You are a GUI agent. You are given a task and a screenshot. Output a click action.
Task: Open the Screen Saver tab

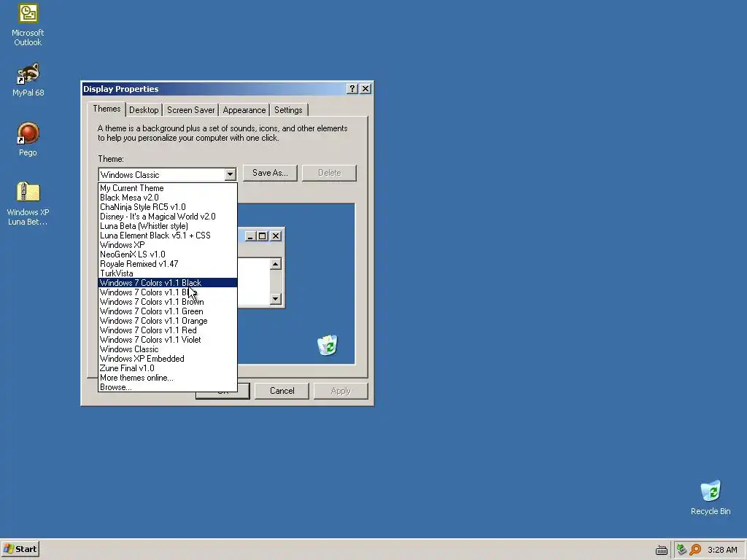190,110
